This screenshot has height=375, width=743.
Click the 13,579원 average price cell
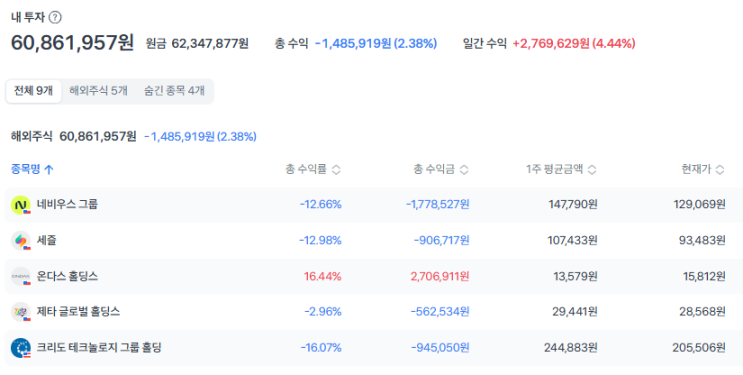coord(576,276)
